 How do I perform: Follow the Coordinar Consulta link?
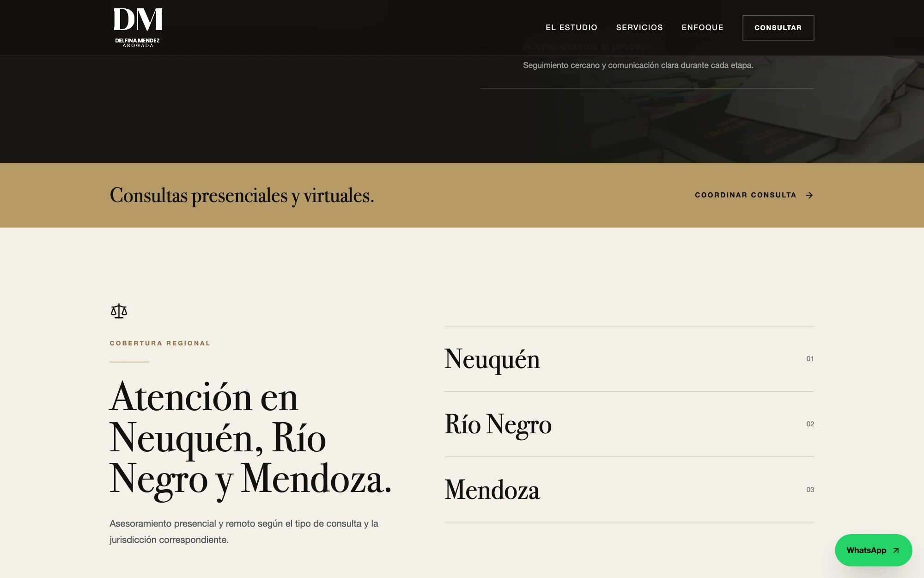click(x=754, y=195)
